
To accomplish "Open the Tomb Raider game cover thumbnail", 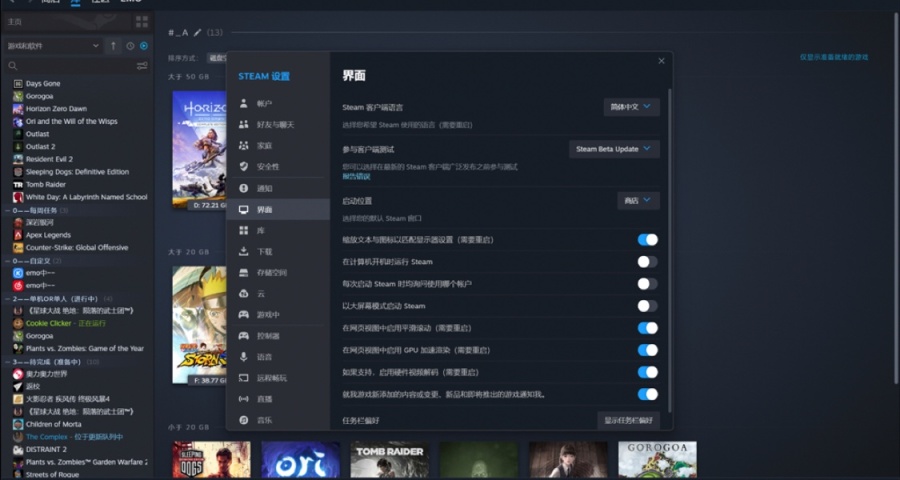I will tap(390, 459).
